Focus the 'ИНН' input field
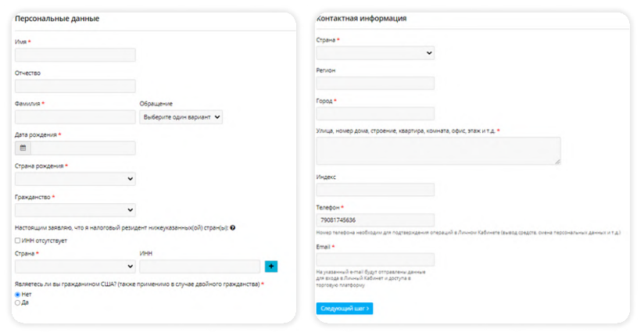The height and width of the screenshot is (336, 644). coord(200,266)
